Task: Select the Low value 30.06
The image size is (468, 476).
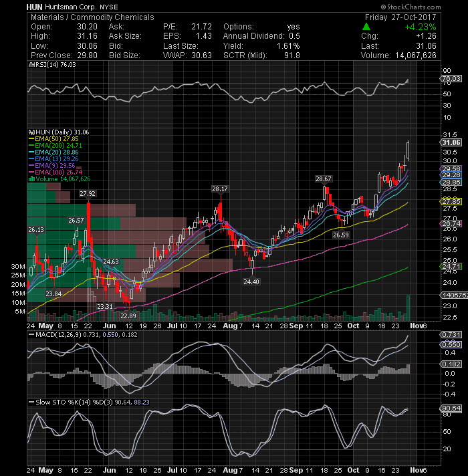Action: [x=87, y=46]
